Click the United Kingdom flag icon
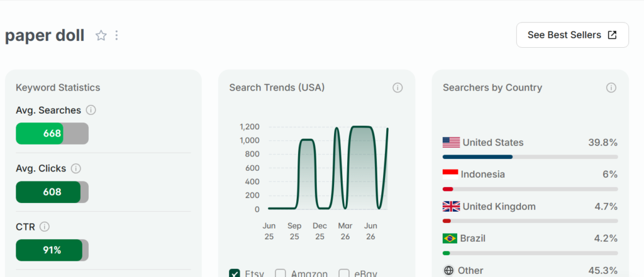The image size is (644, 277). point(451,207)
